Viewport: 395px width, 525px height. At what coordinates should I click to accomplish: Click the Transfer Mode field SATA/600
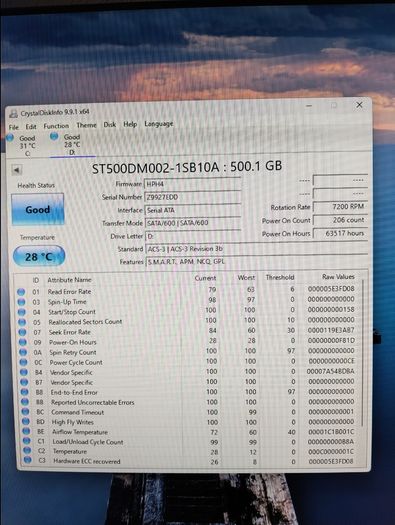tap(193, 223)
